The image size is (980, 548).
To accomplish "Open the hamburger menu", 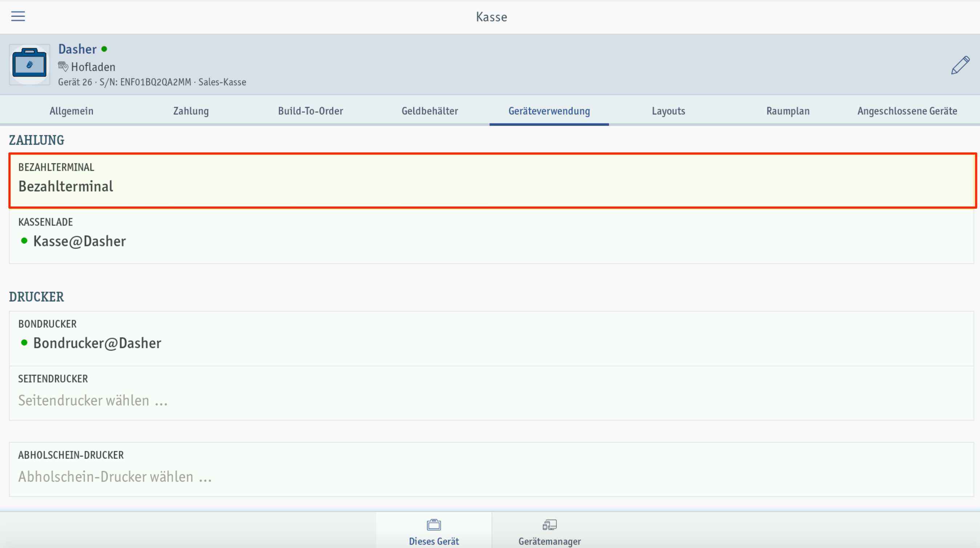I will click(x=18, y=16).
